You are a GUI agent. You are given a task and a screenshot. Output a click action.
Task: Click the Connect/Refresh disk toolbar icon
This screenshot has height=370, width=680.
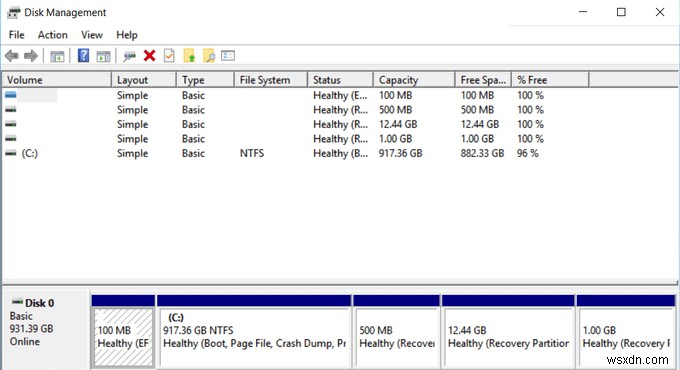129,56
